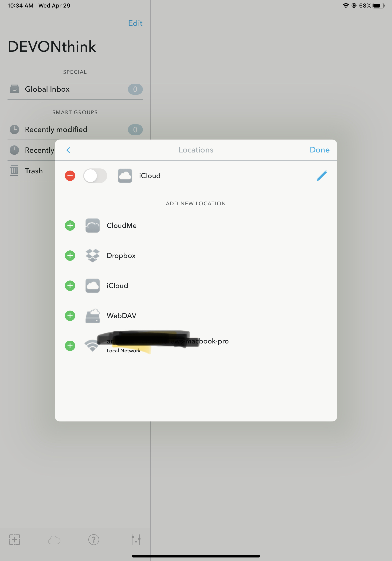
Task: Add Dropbox using its green plus button
Action: [70, 256]
